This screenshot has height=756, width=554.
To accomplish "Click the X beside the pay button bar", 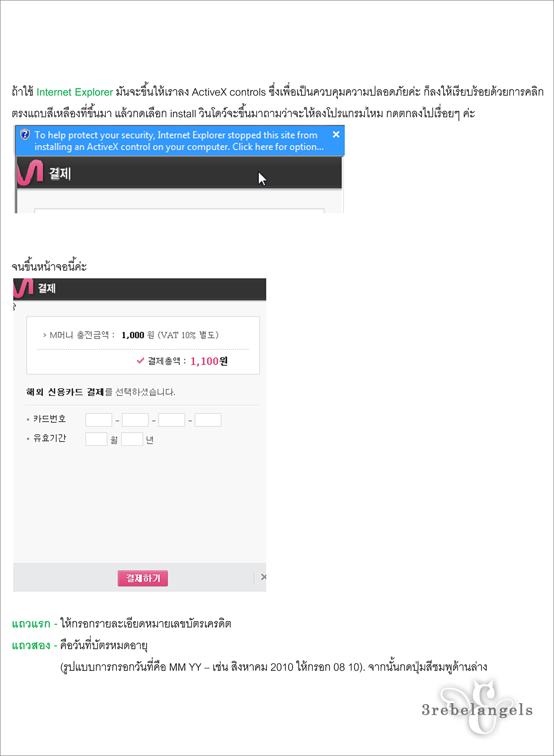I will [x=263, y=577].
